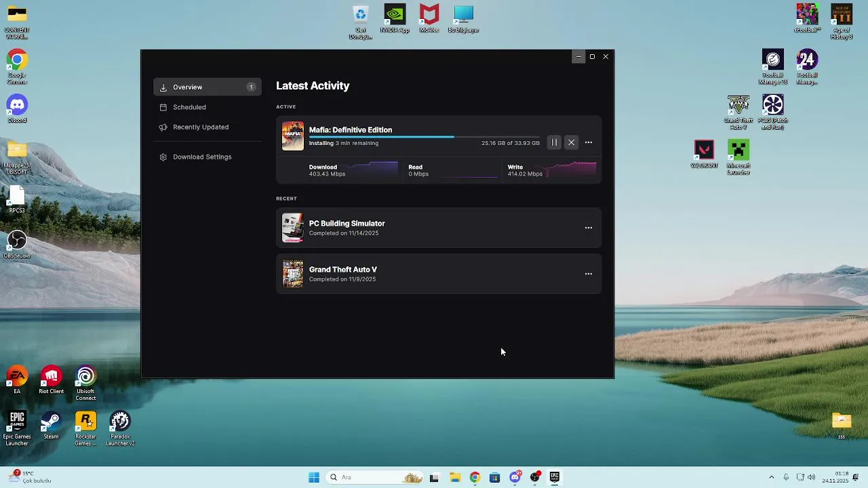Select the Paradox Launcher v2 desktop shortcut
868x488 pixels.
[x=120, y=428]
